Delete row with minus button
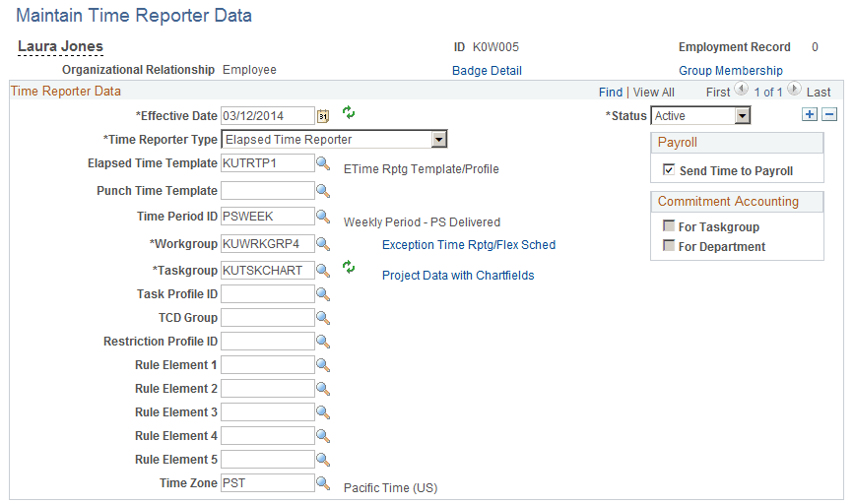 (829, 114)
